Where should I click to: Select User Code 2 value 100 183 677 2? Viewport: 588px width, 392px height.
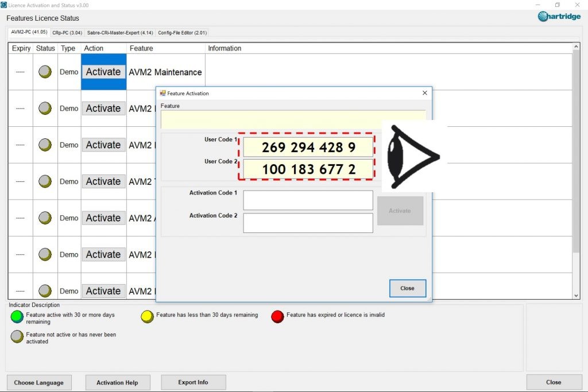tap(308, 169)
